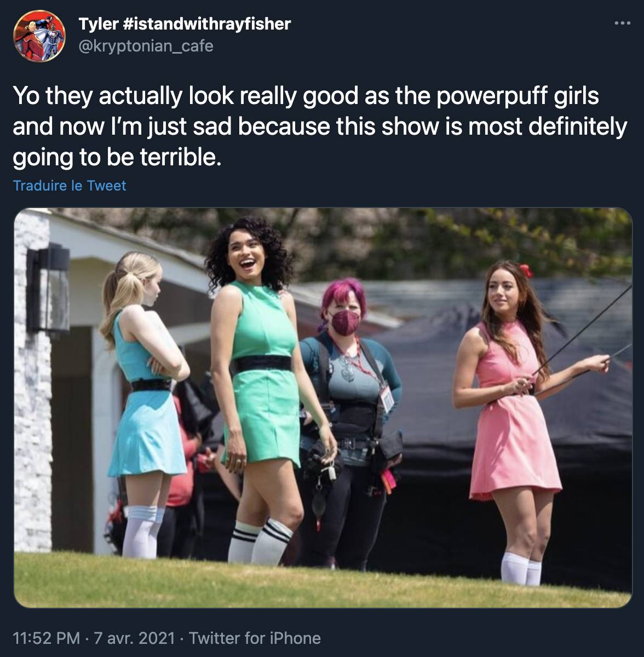Click Traduire le Tweet link

70,186
